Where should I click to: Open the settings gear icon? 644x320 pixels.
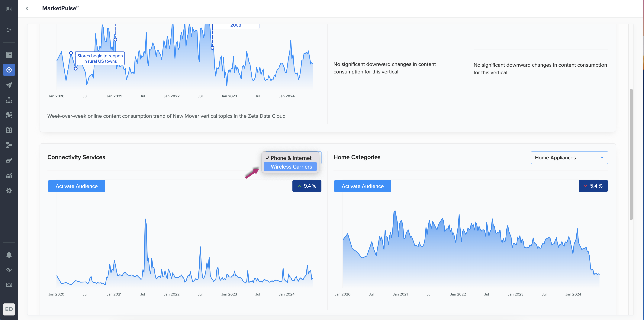coord(9,190)
